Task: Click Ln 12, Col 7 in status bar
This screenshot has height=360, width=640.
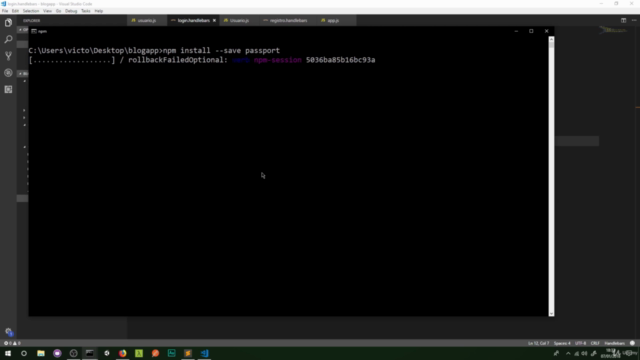Action: [x=538, y=343]
